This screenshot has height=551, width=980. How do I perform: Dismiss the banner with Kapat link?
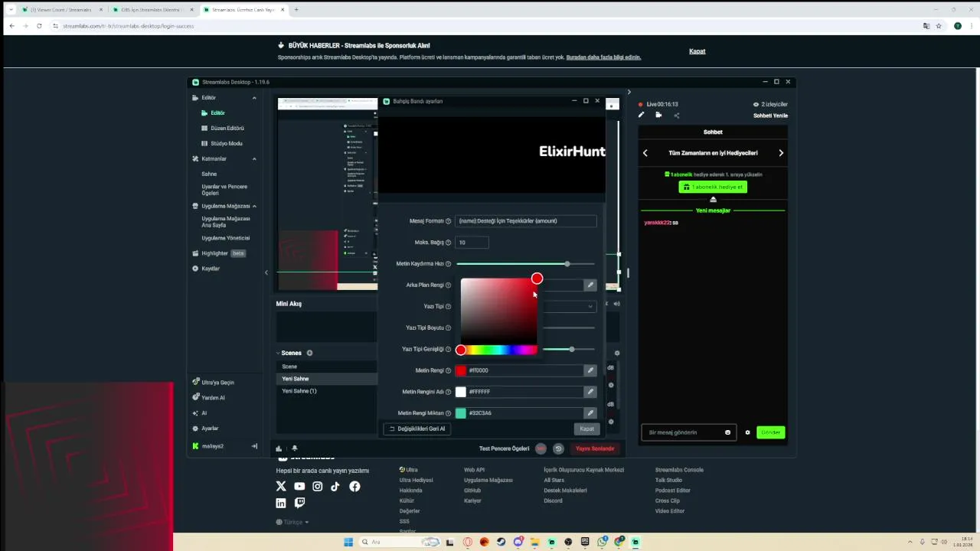coord(697,51)
